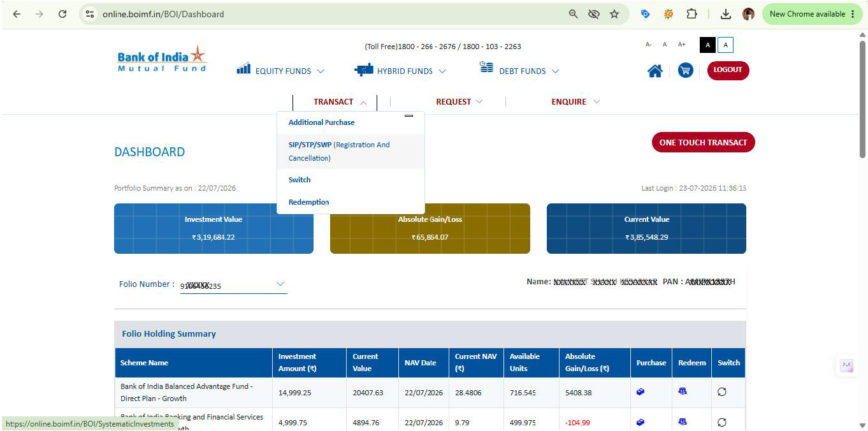Switch icon for Balanced Advantage Fund row
Image resolution: width=868 pixels, height=431 pixels.
[721, 392]
